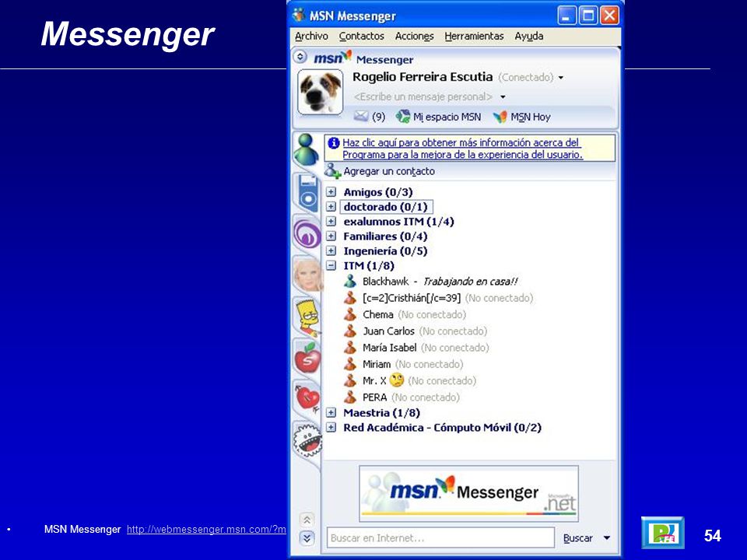The width and height of the screenshot is (747, 560).
Task: Open the purple swirl sidebar tab
Action: tap(307, 233)
